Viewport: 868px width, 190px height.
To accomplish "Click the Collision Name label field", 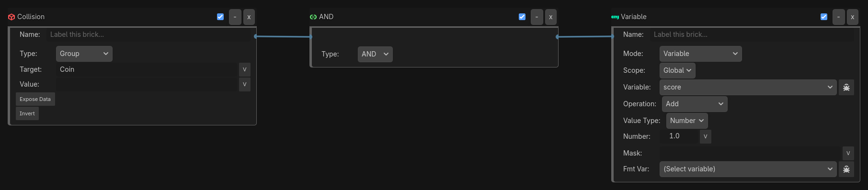I will click(148, 34).
